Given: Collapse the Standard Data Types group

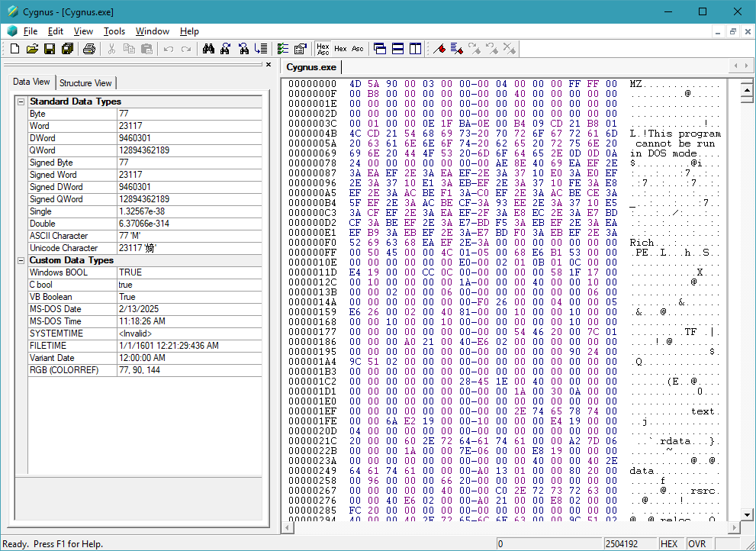Looking at the screenshot, I should (x=21, y=101).
